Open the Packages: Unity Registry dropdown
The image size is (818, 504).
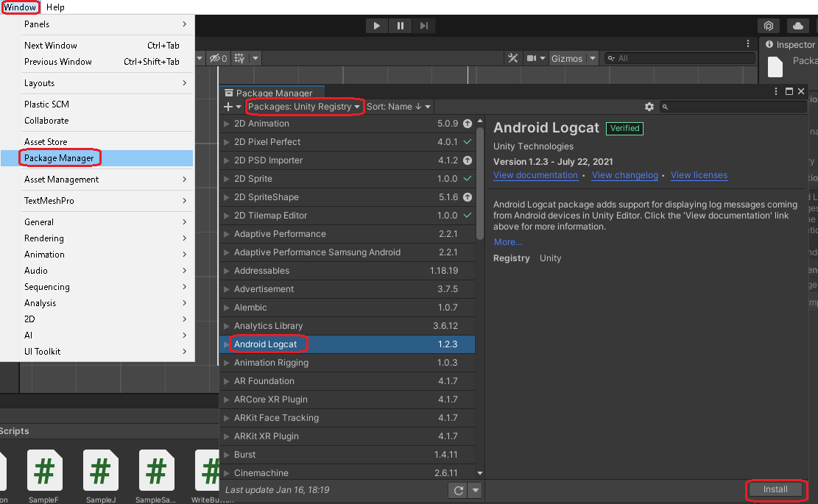pyautogui.click(x=304, y=107)
